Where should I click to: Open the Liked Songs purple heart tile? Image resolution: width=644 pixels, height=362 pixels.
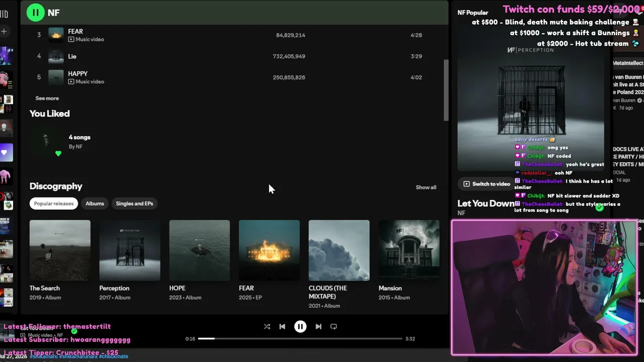[x=6, y=152]
